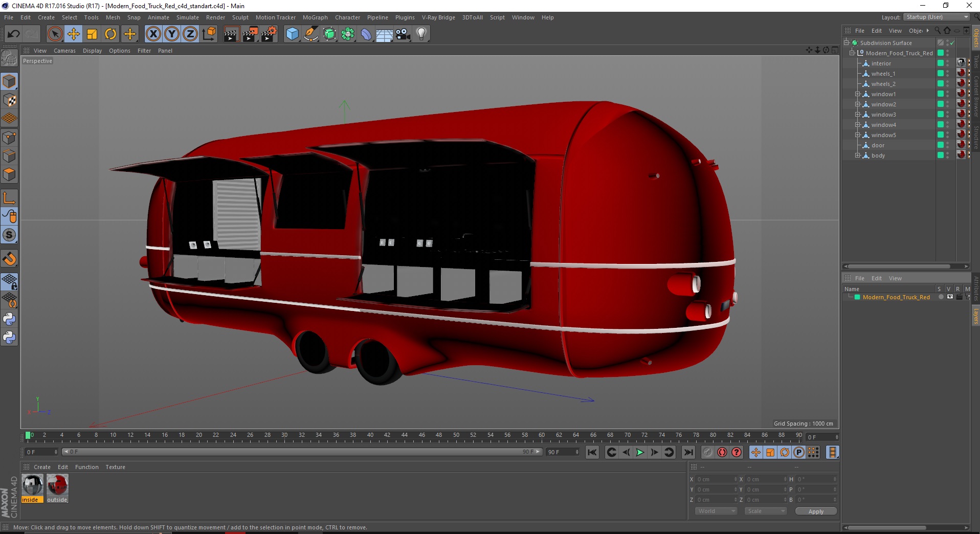980x534 pixels.
Task: Activate the Rotate tool
Action: [110, 34]
